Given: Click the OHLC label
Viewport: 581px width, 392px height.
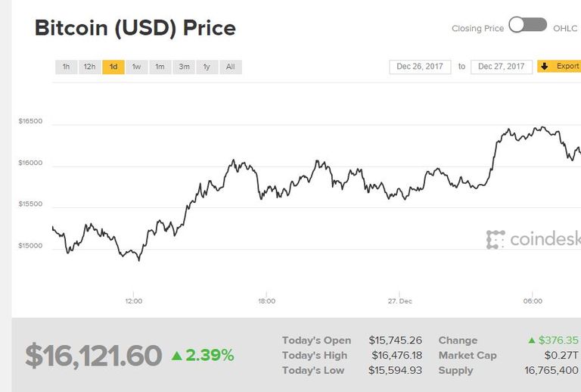Looking at the screenshot, I should [x=565, y=29].
